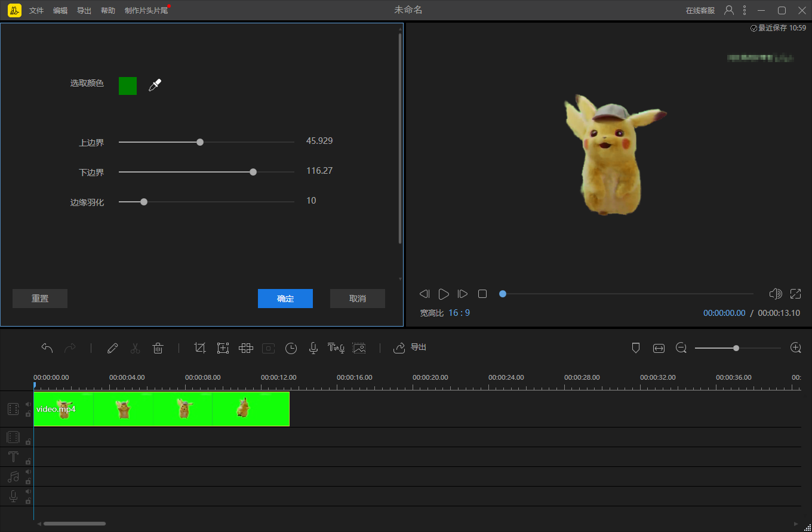812x532 pixels.
Task: Click the 导出 label in timeline toolbar
Action: pos(419,348)
